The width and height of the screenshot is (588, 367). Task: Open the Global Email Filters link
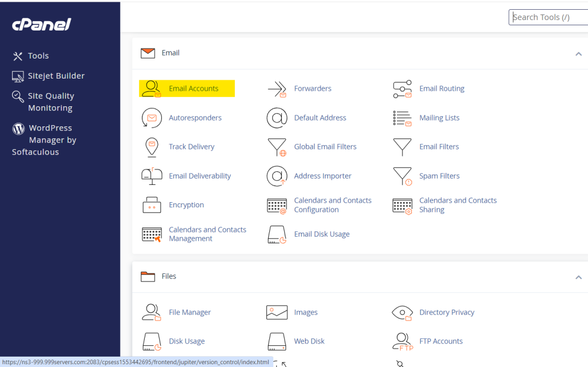[325, 147]
